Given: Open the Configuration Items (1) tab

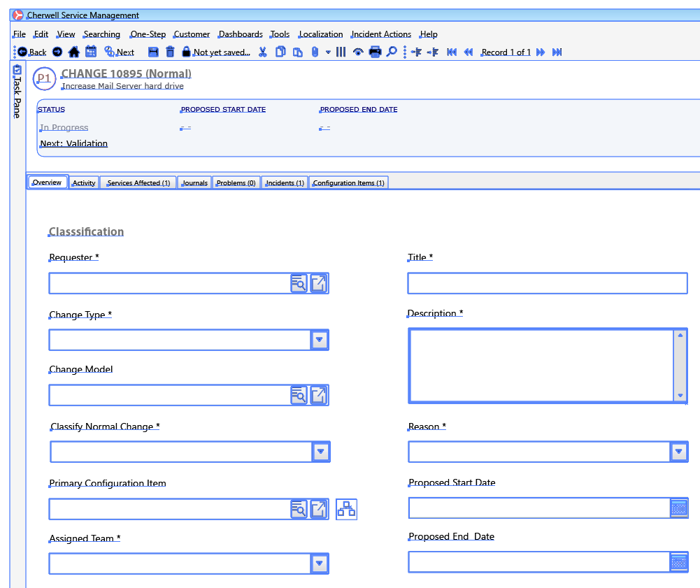Looking at the screenshot, I should pyautogui.click(x=348, y=182).
